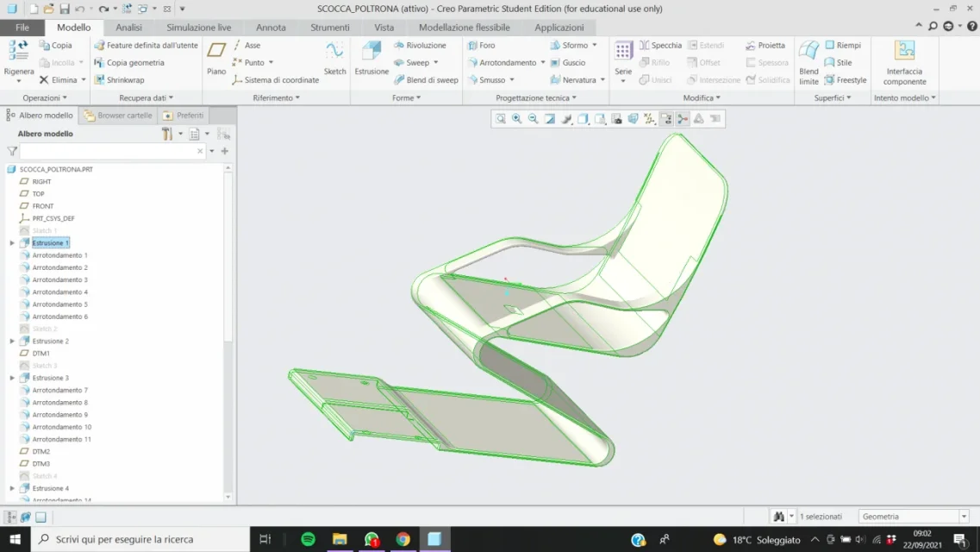Select the Foro hole tool
This screenshot has height=552, width=980.
click(481, 45)
